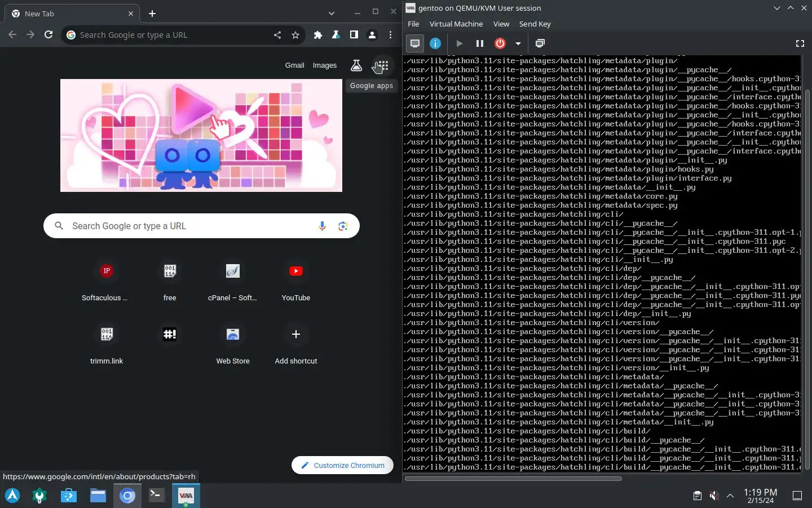Expand hidden system tray icons

tap(730, 496)
